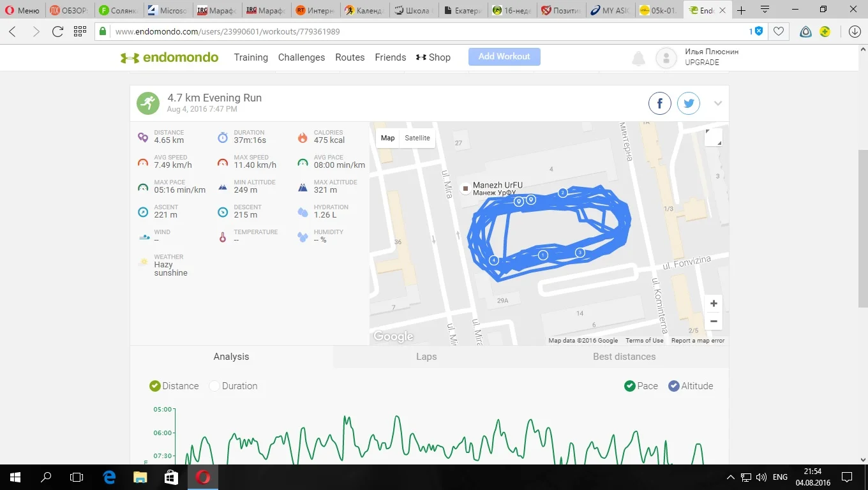Image resolution: width=868 pixels, height=490 pixels.
Task: Click kilometer marker 4 on the route
Action: click(x=494, y=260)
